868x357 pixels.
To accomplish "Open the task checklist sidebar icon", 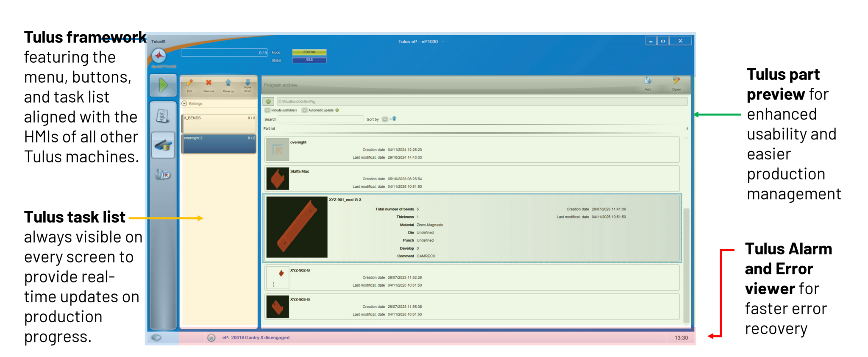I will pyautogui.click(x=163, y=116).
